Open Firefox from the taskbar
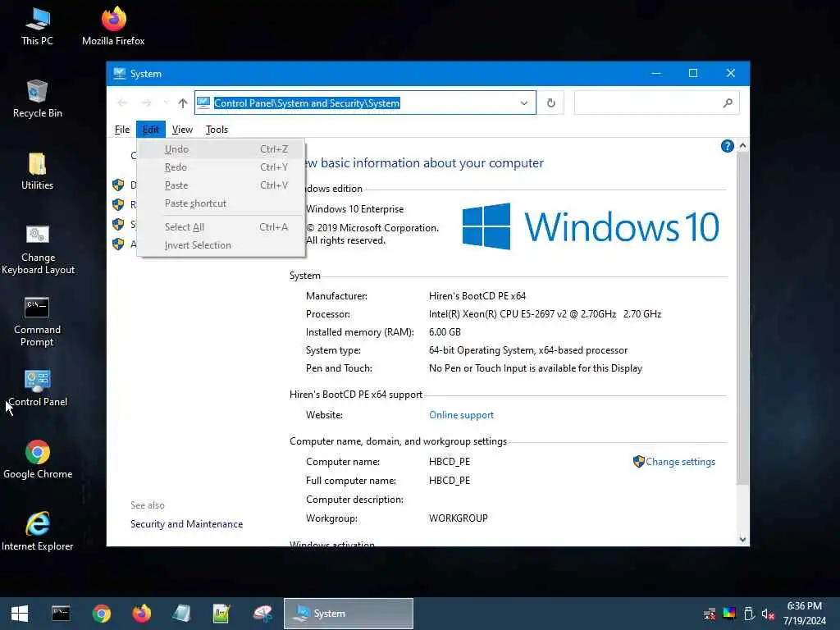The height and width of the screenshot is (630, 840). tap(141, 614)
